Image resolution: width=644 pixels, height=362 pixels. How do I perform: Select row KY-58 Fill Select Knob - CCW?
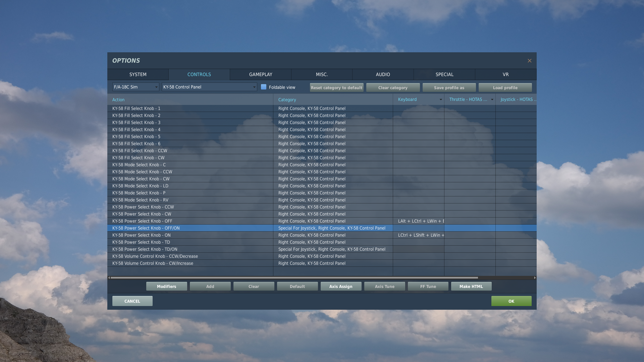tap(322, 150)
